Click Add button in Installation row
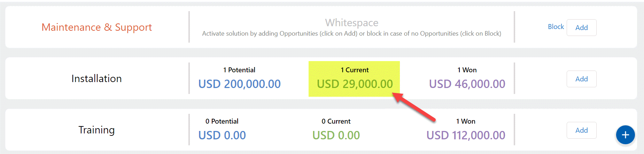 [581, 79]
